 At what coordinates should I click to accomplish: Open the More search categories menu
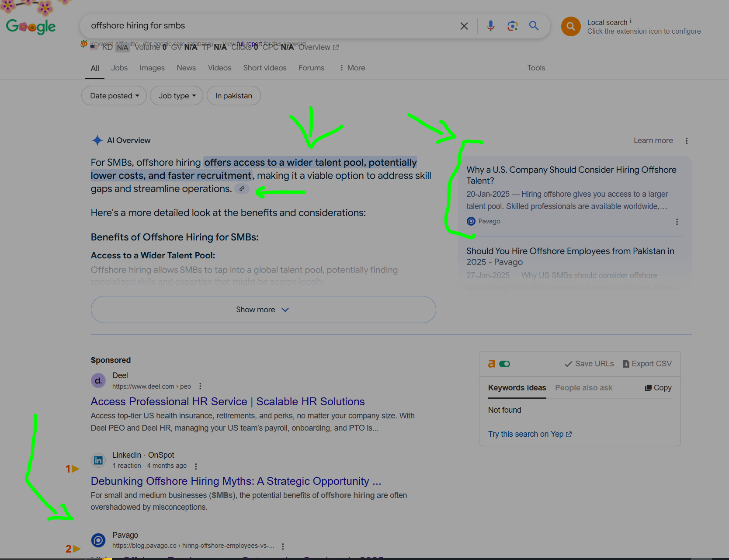[352, 68]
